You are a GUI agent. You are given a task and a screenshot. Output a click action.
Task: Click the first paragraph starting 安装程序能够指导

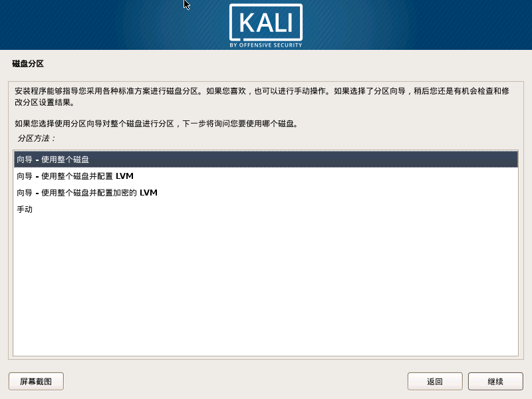click(x=262, y=96)
